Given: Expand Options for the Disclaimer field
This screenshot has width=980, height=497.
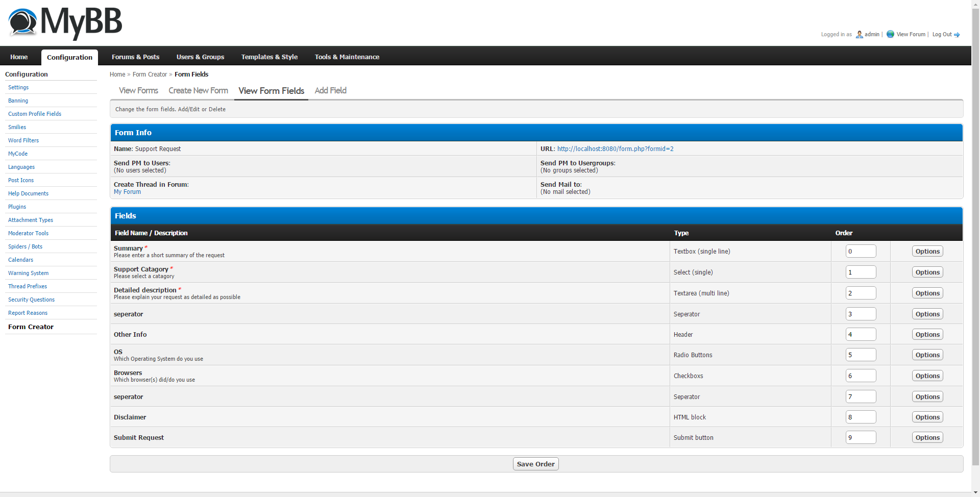Looking at the screenshot, I should [927, 417].
